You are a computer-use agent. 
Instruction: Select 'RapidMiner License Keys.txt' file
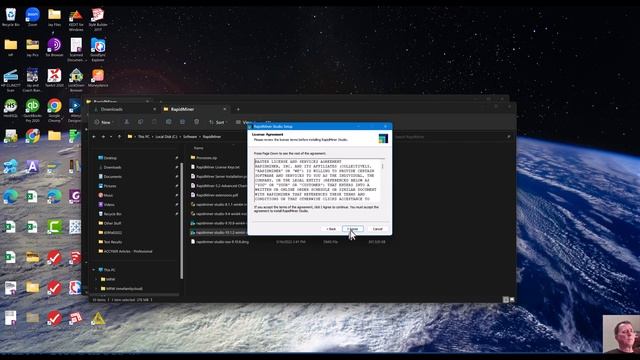[218, 167]
